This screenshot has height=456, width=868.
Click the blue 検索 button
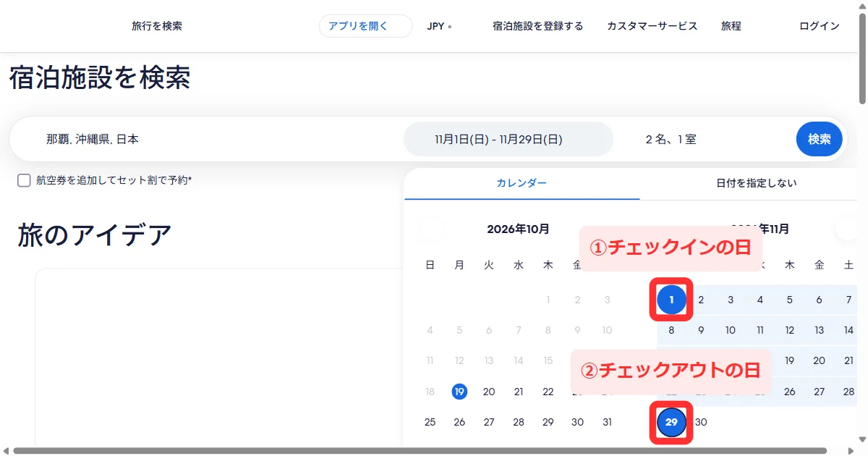819,139
